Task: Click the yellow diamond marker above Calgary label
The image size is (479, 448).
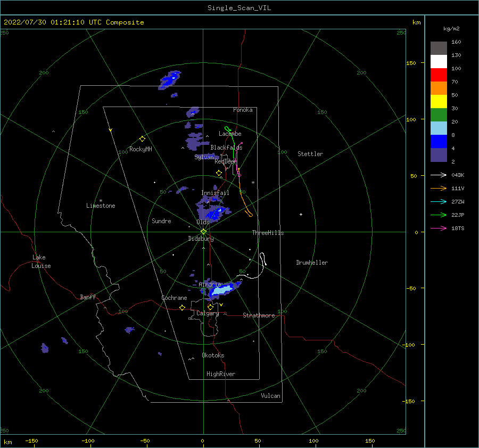Action: pyautogui.click(x=210, y=307)
